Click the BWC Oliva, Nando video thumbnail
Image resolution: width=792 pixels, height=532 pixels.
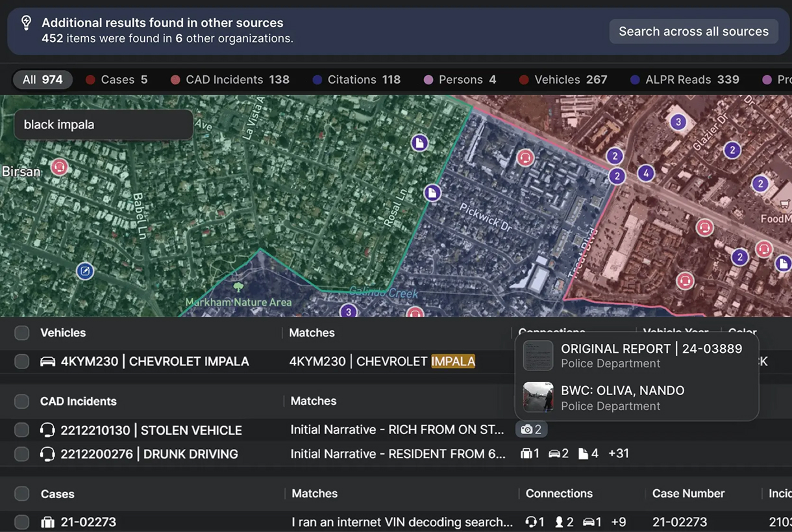click(x=538, y=397)
